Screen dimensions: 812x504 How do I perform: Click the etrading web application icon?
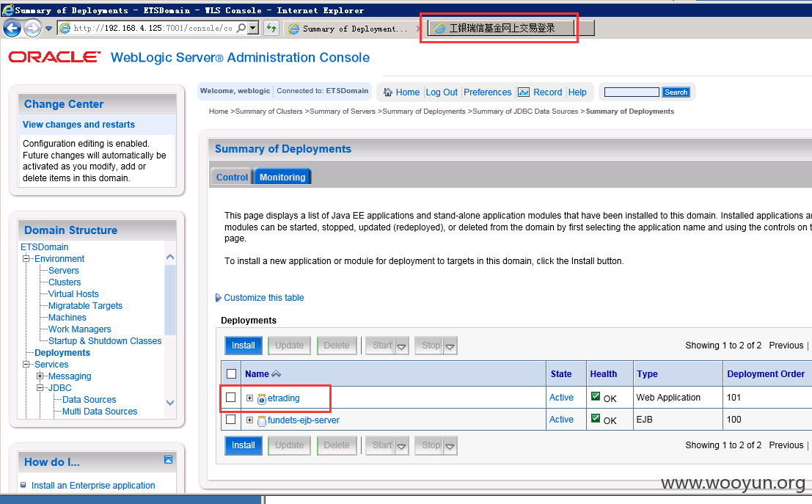262,399
